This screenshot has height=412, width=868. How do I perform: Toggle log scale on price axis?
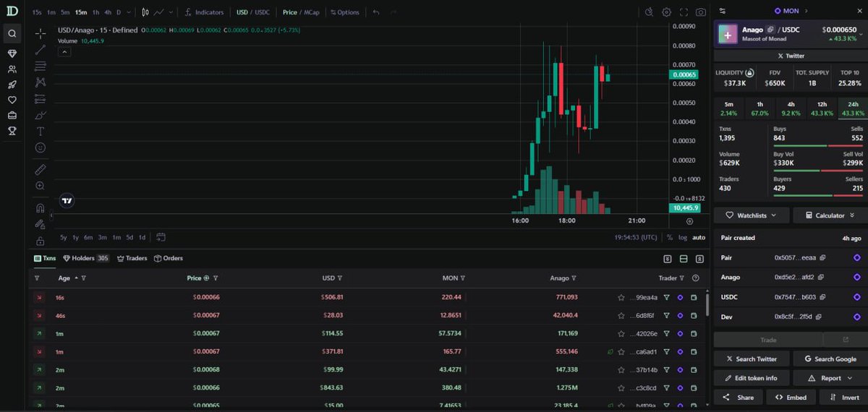pyautogui.click(x=683, y=237)
